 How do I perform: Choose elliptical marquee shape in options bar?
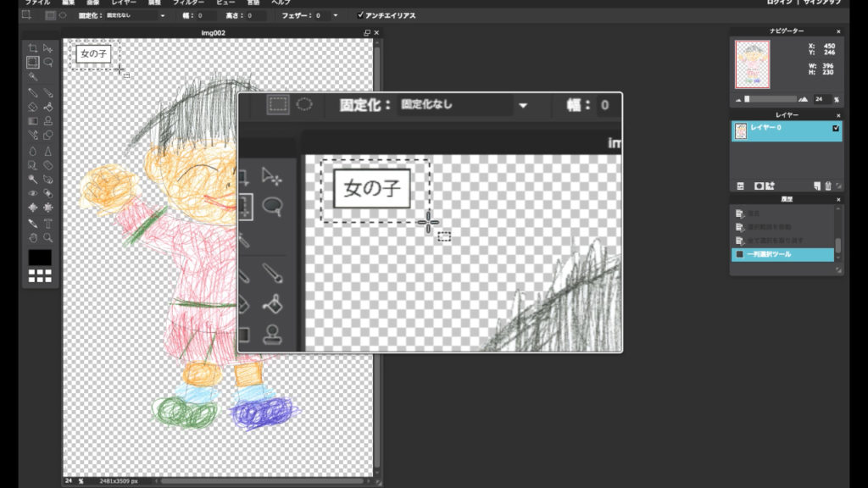click(63, 15)
